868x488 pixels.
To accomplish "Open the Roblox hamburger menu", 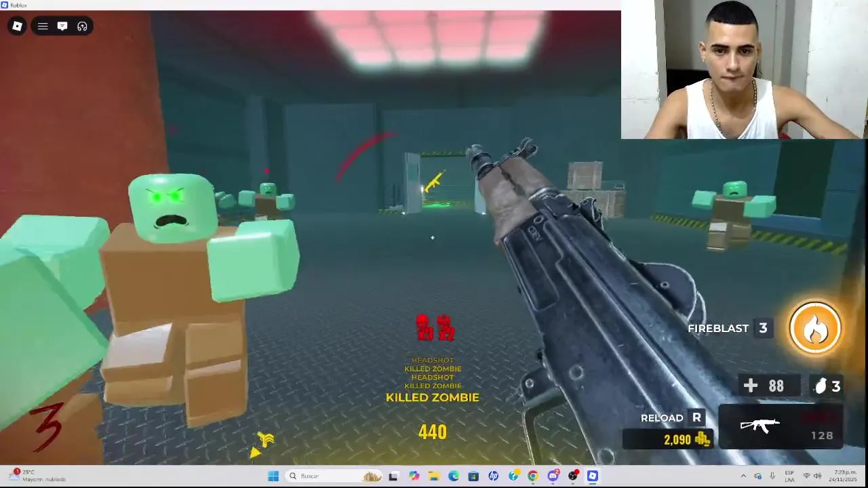I will (43, 26).
